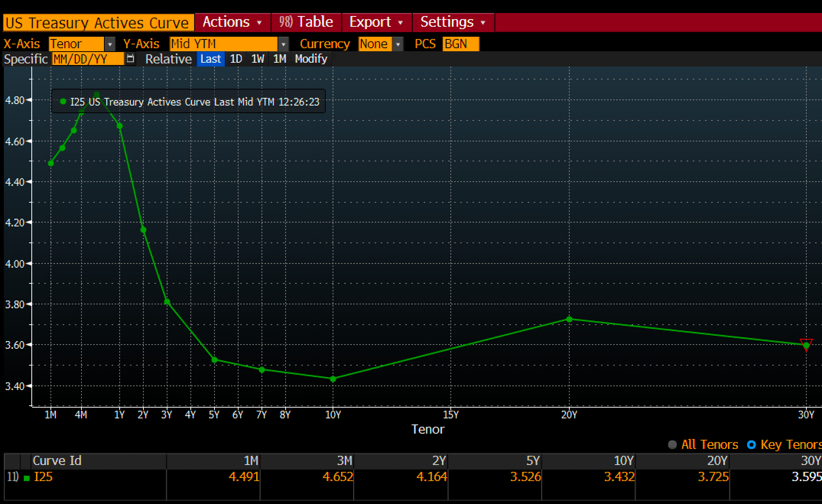
Task: Click the 10Y data point on the curve
Action: 333,379
